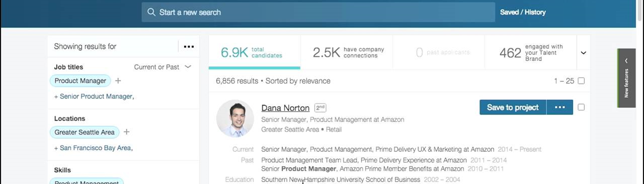This screenshot has height=184, width=644.
Task: Tick Dana Norton's candidate checkbox
Action: pyautogui.click(x=581, y=107)
